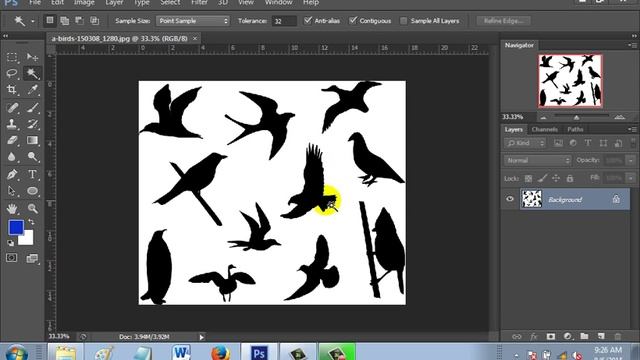
Task: Choose Subtract from selection mode
Action: pyautogui.click(x=80, y=20)
